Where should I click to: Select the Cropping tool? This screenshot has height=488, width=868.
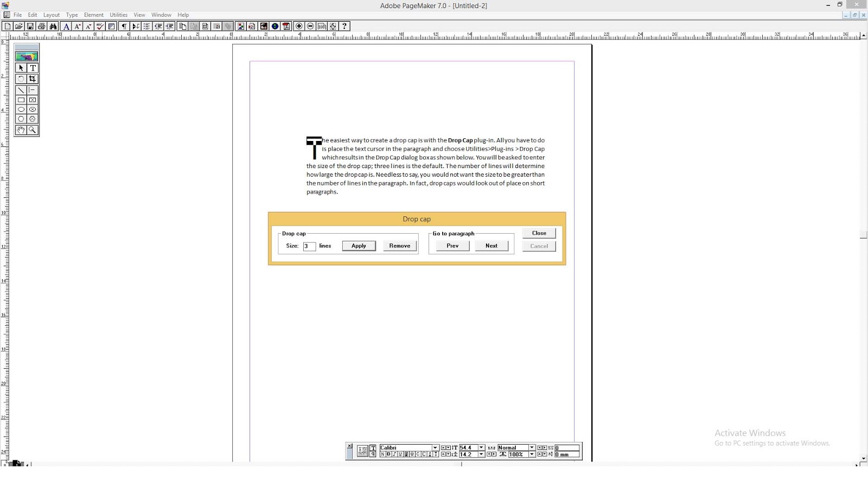(32, 79)
